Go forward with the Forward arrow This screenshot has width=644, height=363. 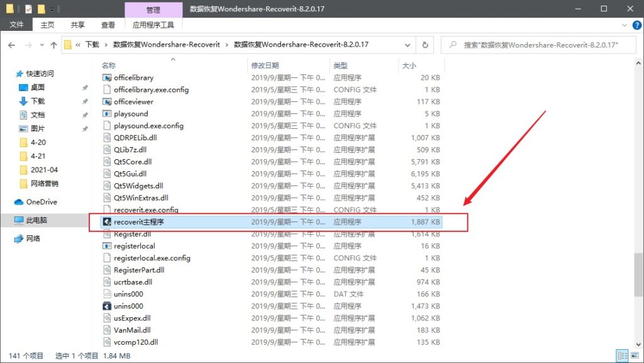[x=28, y=45]
